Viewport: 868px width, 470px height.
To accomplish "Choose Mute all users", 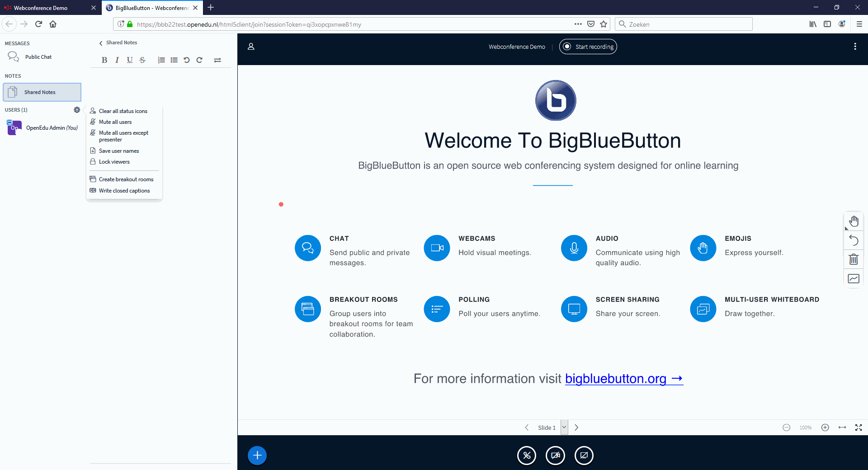I will [x=123, y=122].
